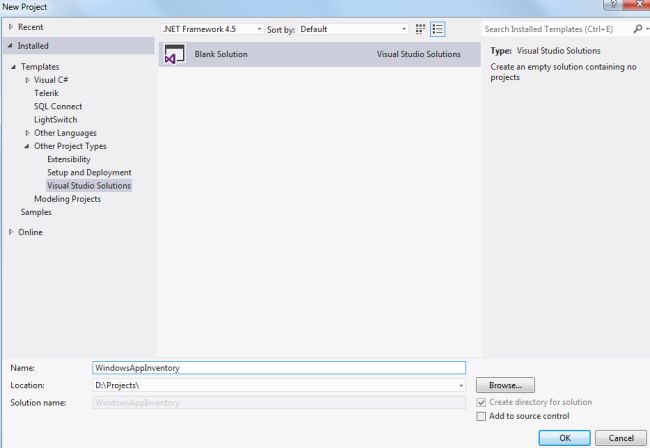Select the Samples node
The width and height of the screenshot is (650, 448).
pos(36,212)
